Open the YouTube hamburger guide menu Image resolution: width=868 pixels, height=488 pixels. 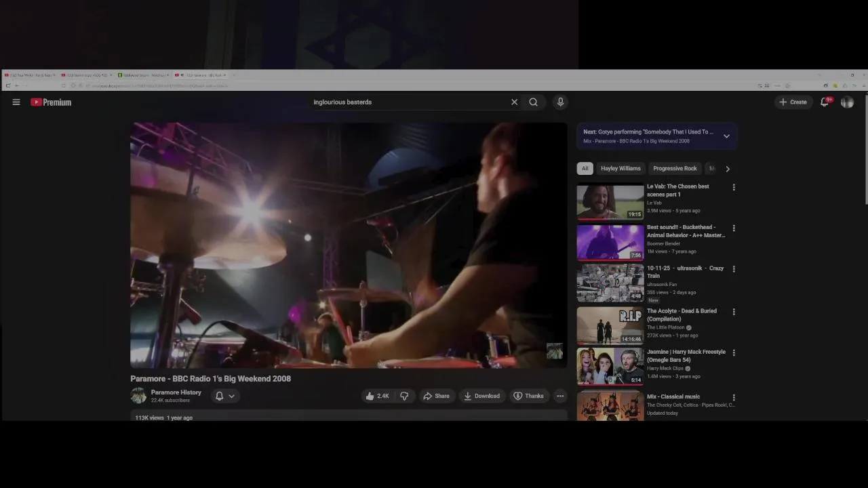pos(16,102)
